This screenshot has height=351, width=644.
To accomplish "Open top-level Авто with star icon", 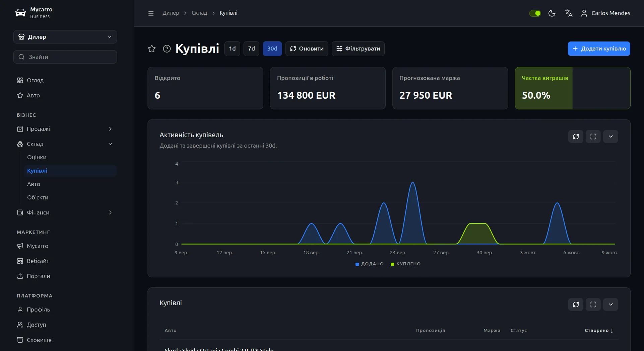I will (65, 95).
